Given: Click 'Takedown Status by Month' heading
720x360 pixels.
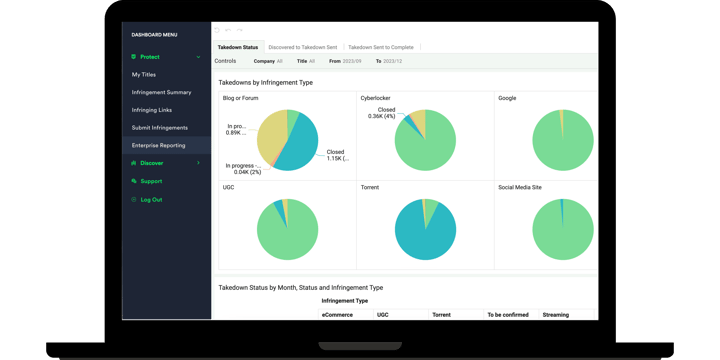Looking at the screenshot, I should [x=300, y=288].
